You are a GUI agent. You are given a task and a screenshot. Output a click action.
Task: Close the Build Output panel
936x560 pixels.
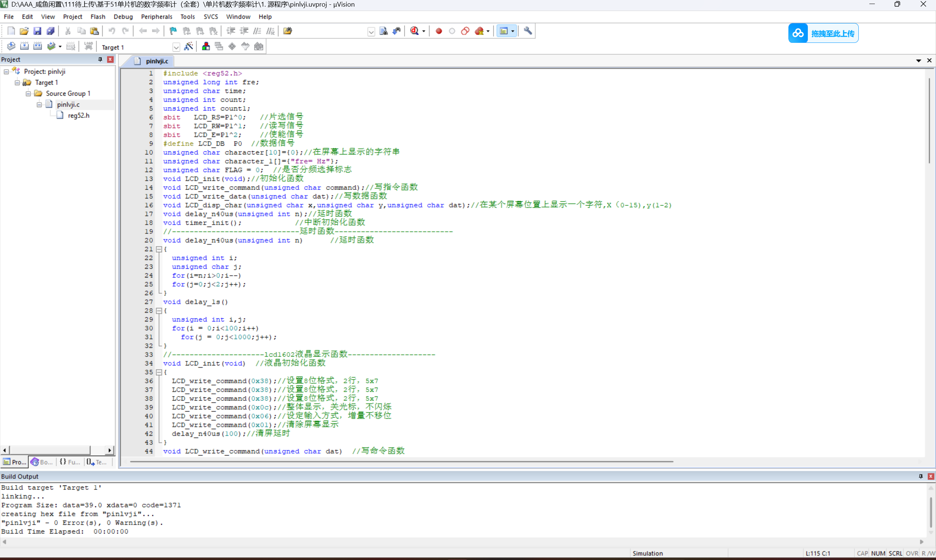931,476
